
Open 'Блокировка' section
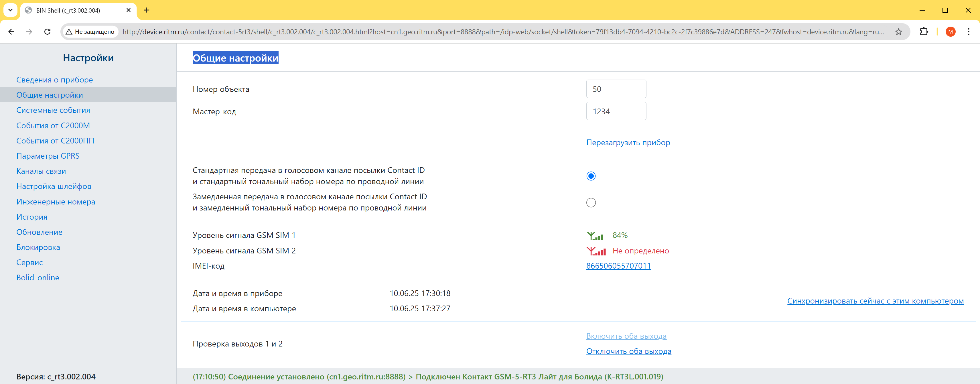pyautogui.click(x=38, y=247)
